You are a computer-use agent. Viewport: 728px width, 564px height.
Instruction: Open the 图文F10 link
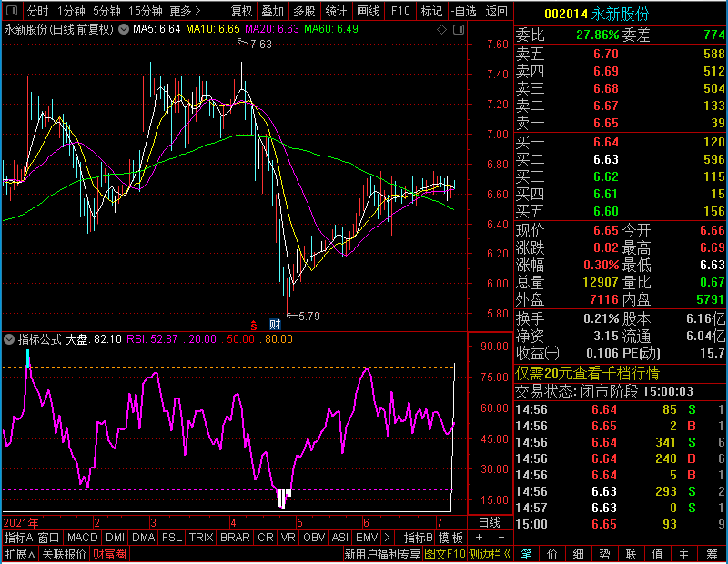point(445,554)
